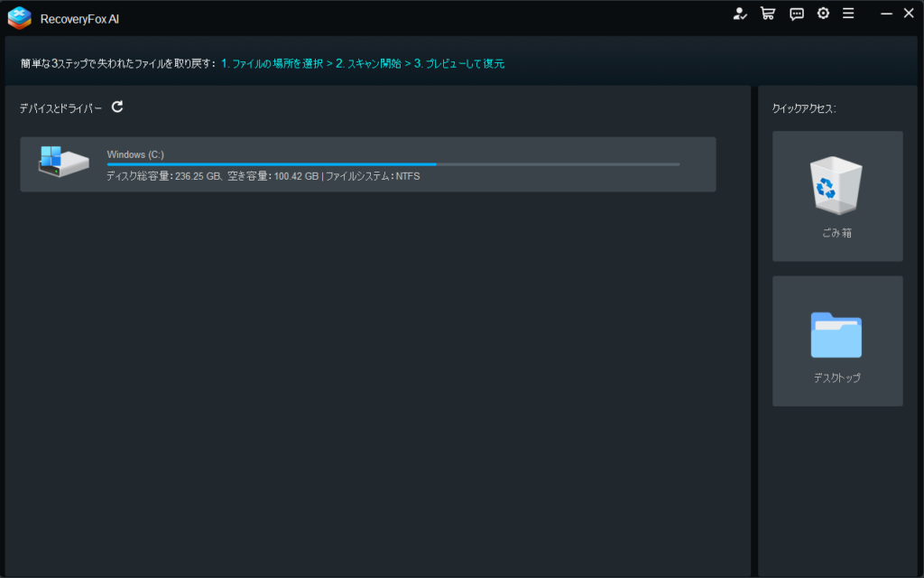Refresh the デバイスとドライバー list
This screenshot has height=578, width=924.
point(117,107)
